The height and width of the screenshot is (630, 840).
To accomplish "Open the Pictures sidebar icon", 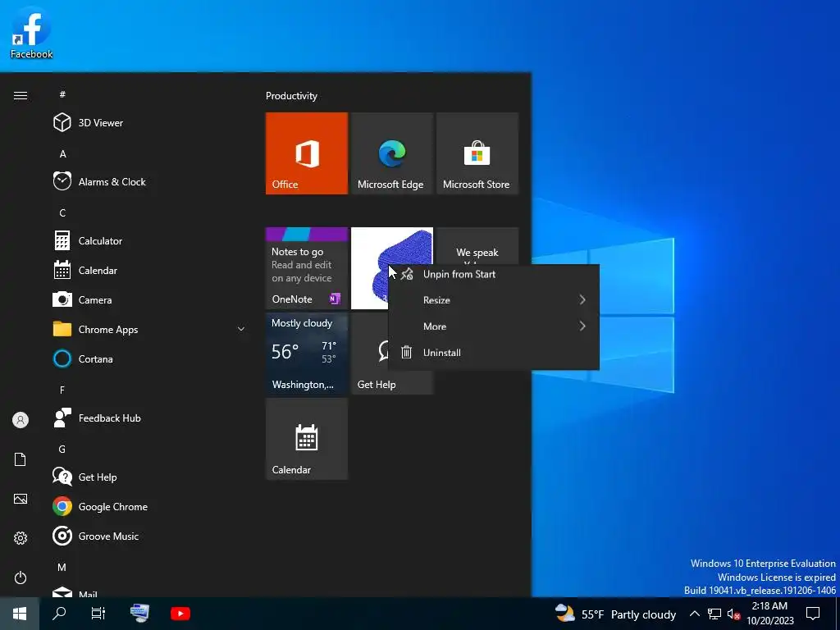I will (x=21, y=499).
